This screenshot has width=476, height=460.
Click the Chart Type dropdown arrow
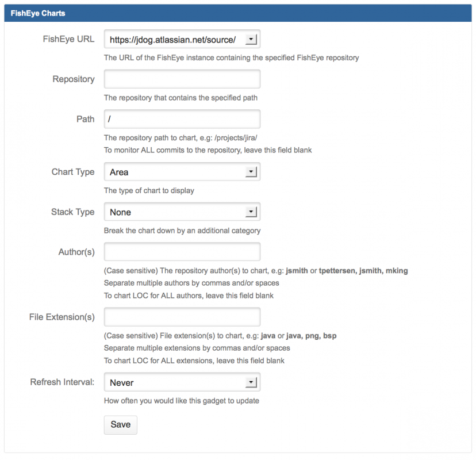(251, 172)
